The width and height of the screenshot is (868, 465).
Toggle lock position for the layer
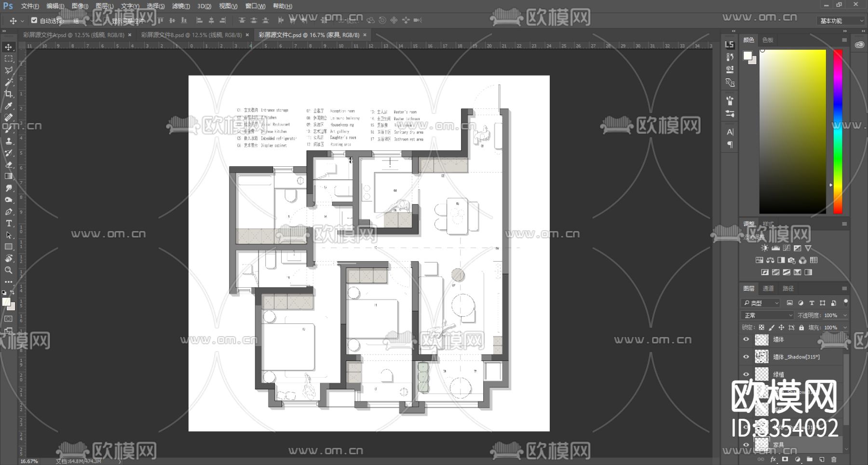pyautogui.click(x=781, y=328)
